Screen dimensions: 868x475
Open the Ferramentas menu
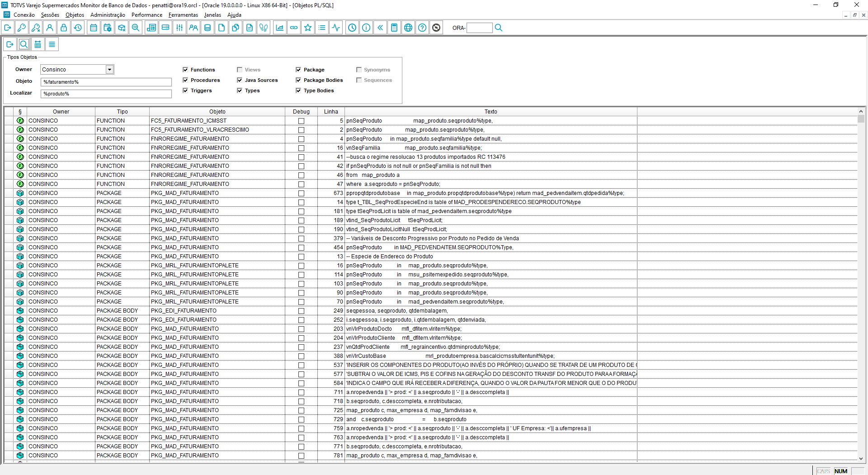point(183,15)
